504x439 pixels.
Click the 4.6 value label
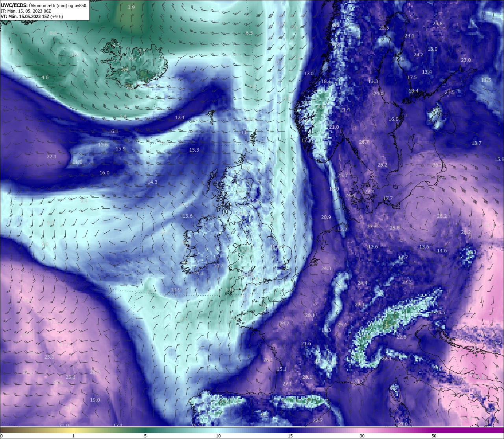45,78
